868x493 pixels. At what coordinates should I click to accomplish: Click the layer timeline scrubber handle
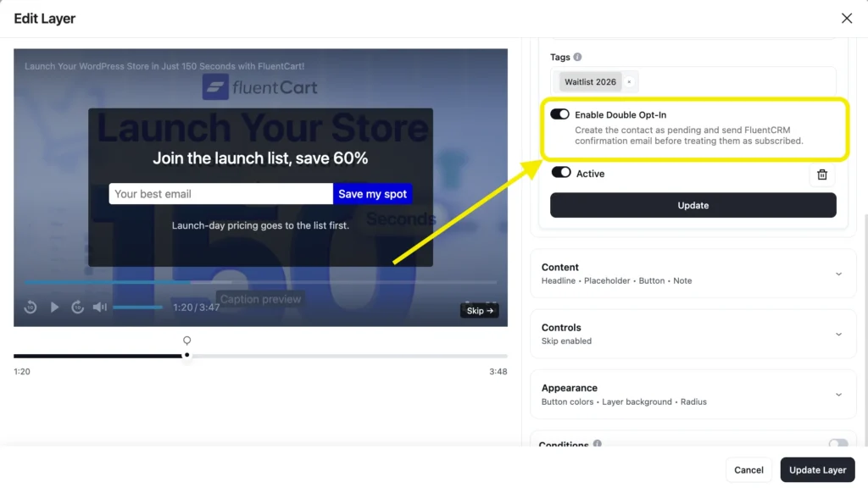click(187, 355)
